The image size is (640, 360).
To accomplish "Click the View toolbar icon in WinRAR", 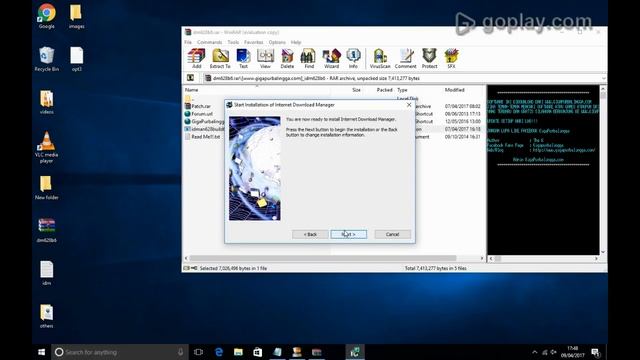I will (265, 58).
